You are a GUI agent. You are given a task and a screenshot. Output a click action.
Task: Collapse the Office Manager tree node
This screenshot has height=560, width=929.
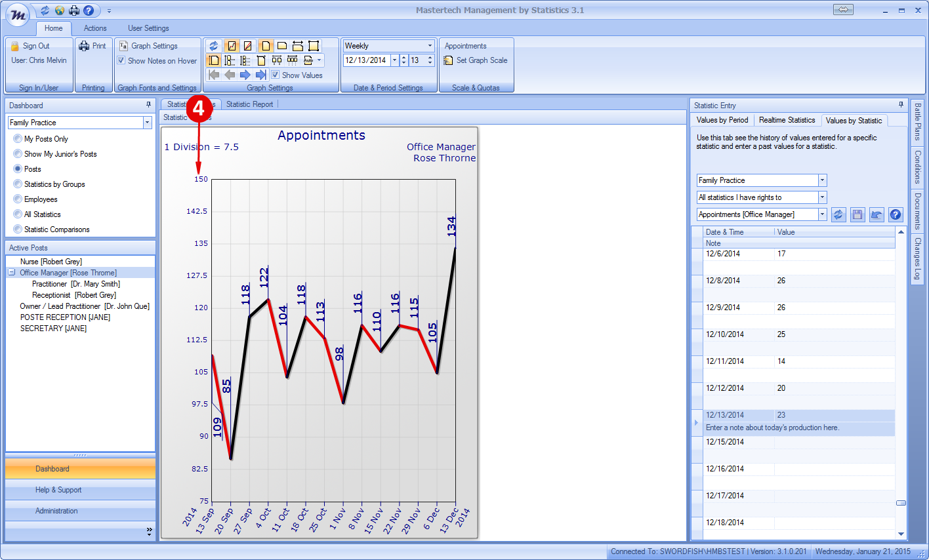coord(12,272)
